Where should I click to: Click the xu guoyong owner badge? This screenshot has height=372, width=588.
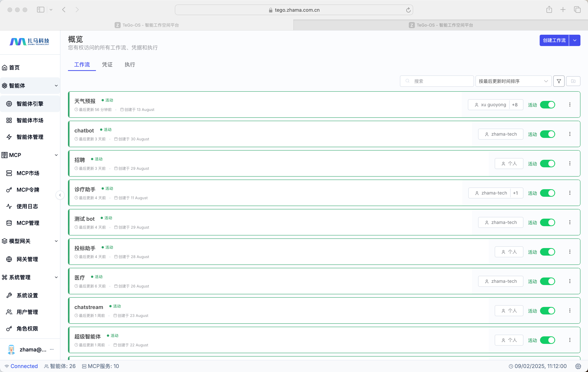pos(491,105)
